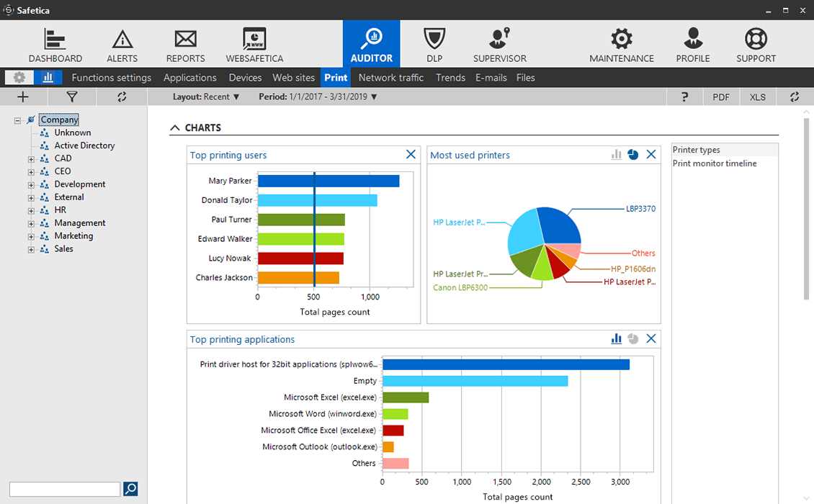Switch to the Network traffic tab

pyautogui.click(x=391, y=77)
